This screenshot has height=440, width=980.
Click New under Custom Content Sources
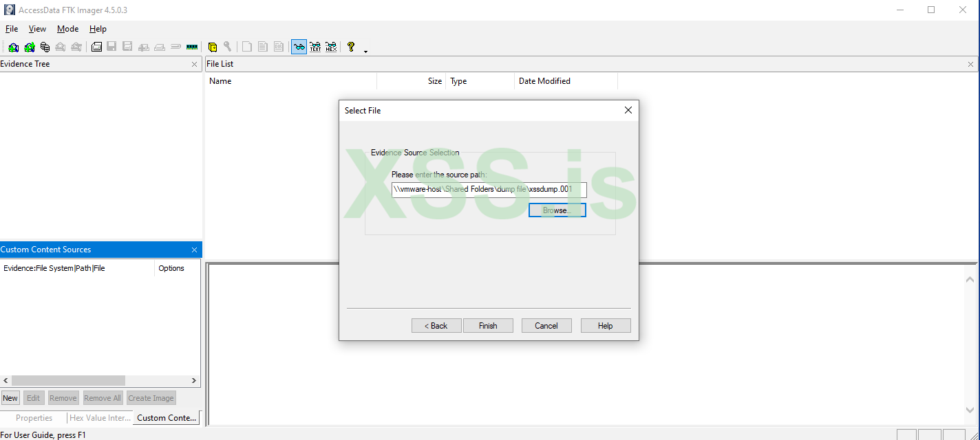click(10, 397)
